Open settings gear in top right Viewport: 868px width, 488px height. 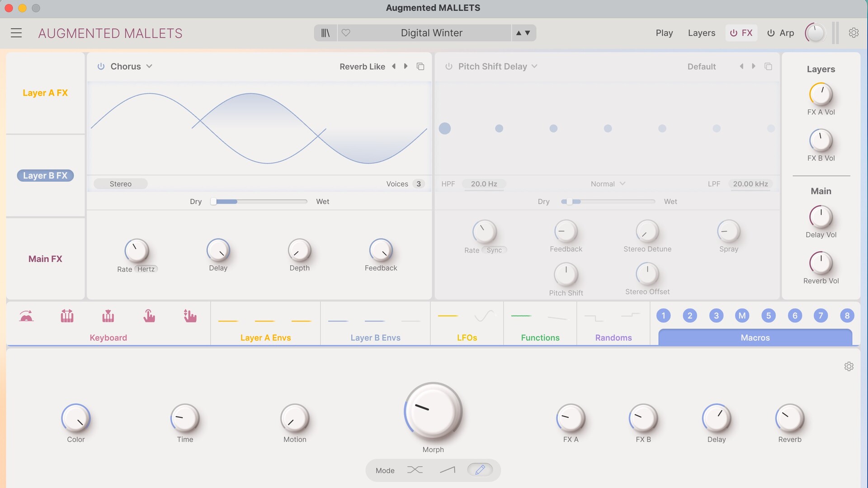point(854,33)
